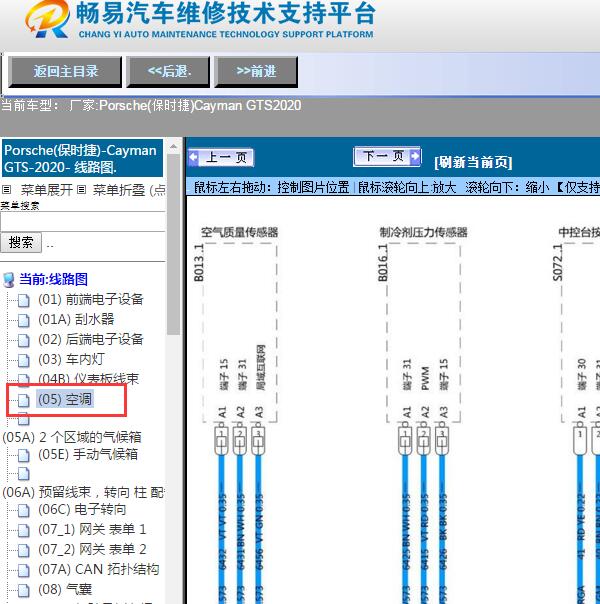
Task: Click the 菜单折叠 square icon
Action: coord(81,190)
